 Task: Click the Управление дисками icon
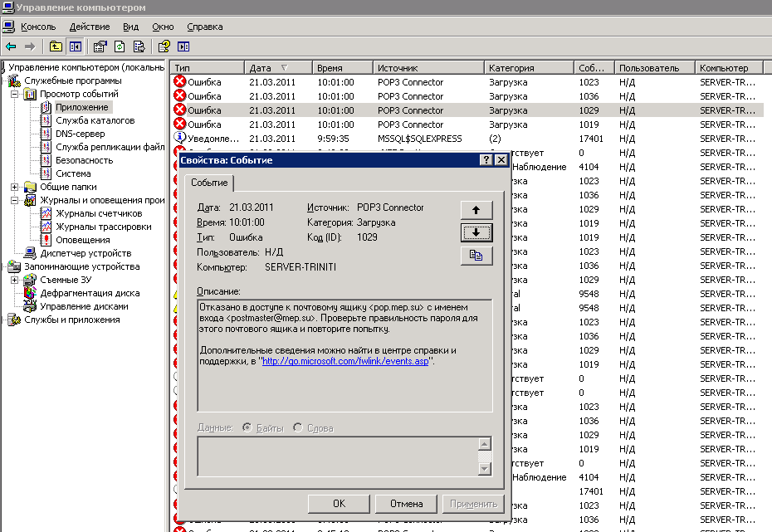pyautogui.click(x=30, y=306)
